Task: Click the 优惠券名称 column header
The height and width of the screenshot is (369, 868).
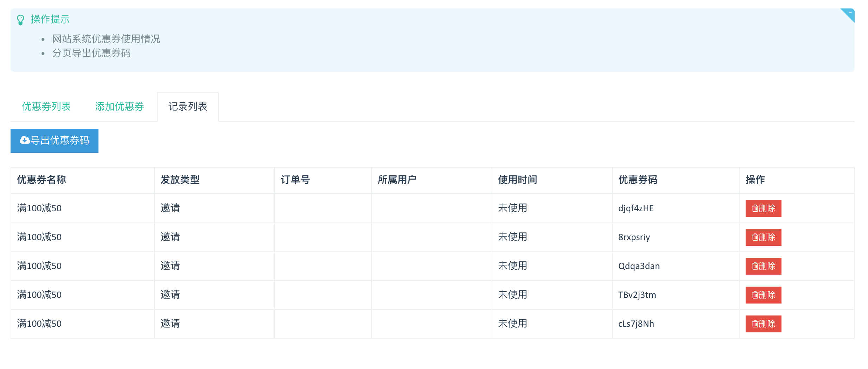Action: coord(42,180)
